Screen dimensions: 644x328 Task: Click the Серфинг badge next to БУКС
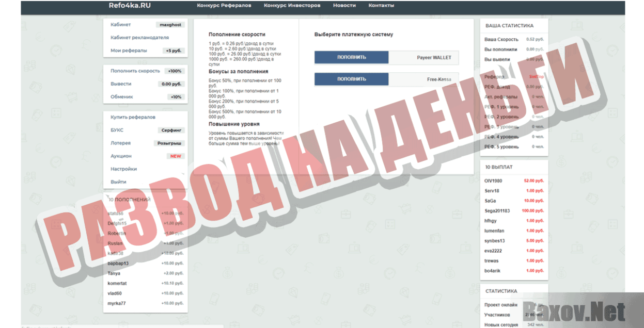click(172, 130)
